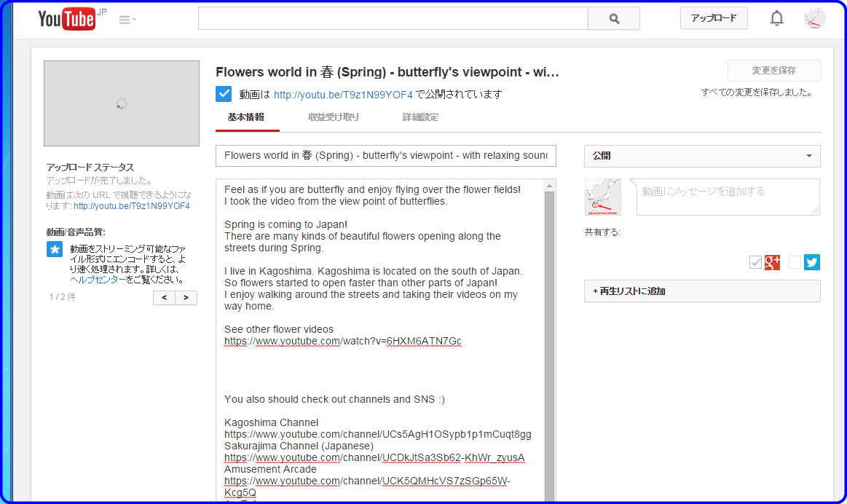Click the large video title heading
This screenshot has width=847, height=504.
click(387, 72)
